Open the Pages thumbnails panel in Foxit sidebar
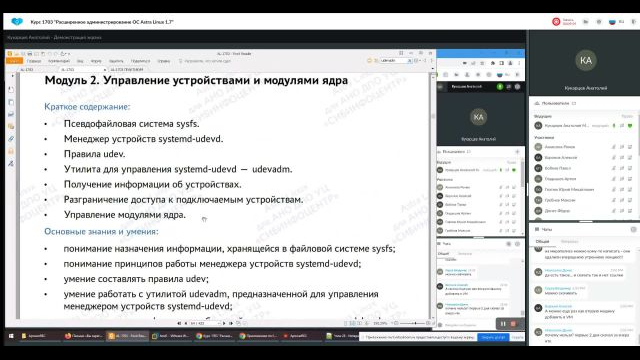The width and height of the screenshot is (640, 360). point(11,102)
